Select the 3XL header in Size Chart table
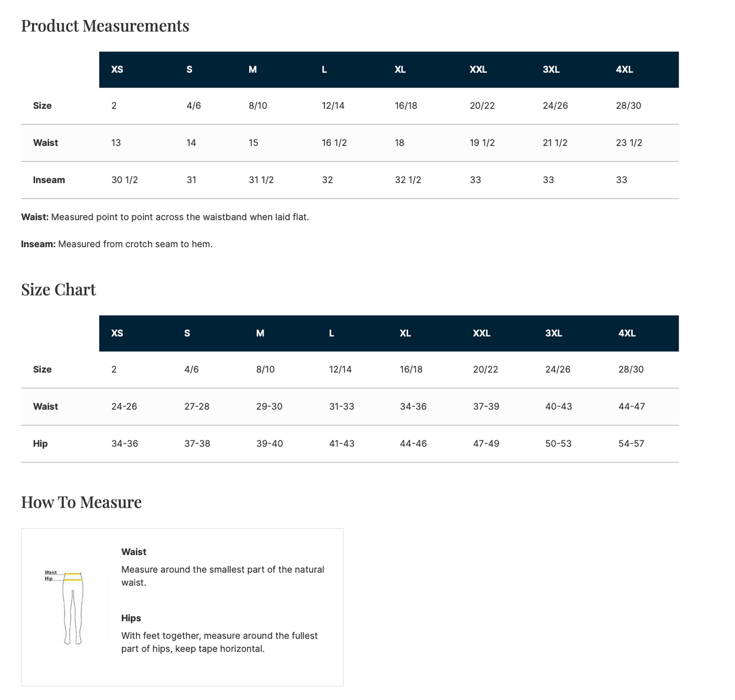Screen dimensions: 735x700 (x=553, y=333)
